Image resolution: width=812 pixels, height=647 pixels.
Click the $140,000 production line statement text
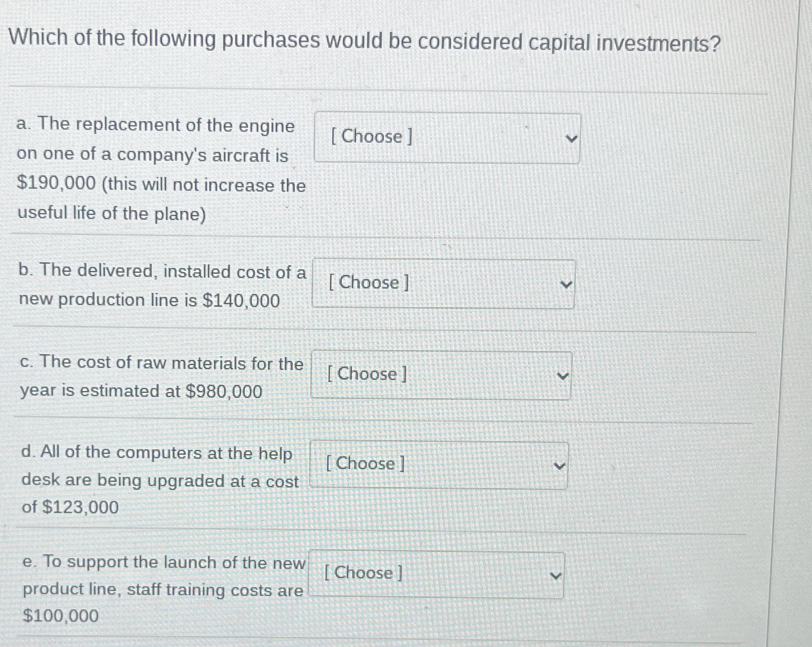[153, 285]
